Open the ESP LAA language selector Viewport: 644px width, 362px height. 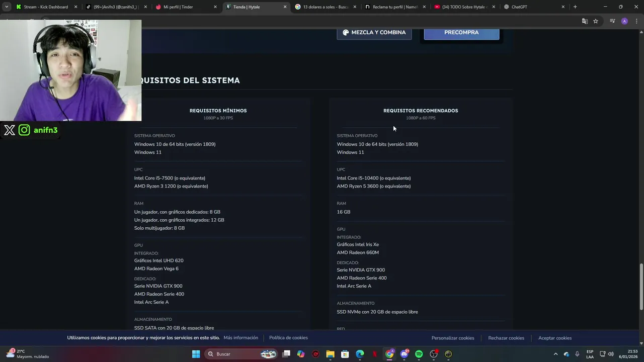pyautogui.click(x=590, y=354)
